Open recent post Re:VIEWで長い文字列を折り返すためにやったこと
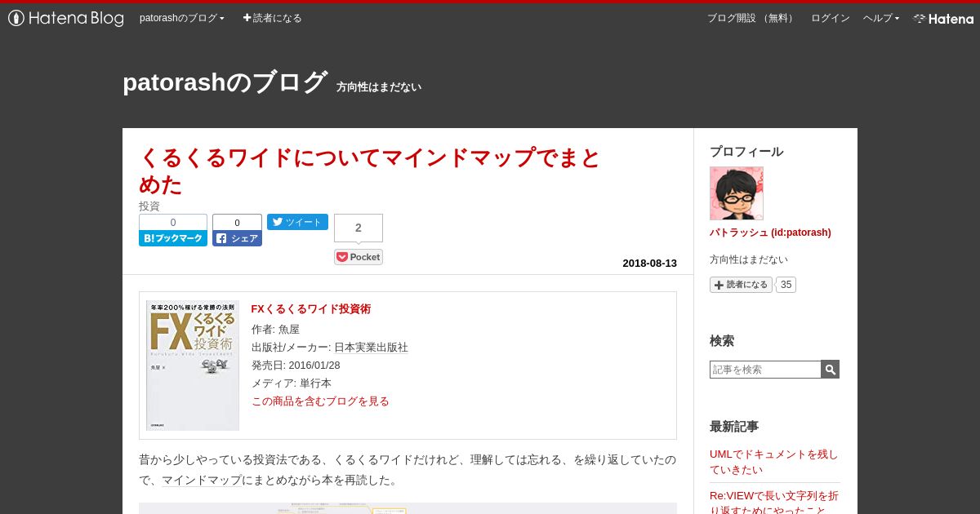The width and height of the screenshot is (980, 514). 773,502
